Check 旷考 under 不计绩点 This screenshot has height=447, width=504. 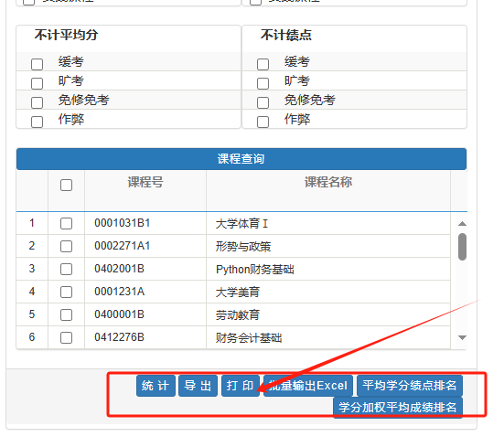pyautogui.click(x=263, y=83)
